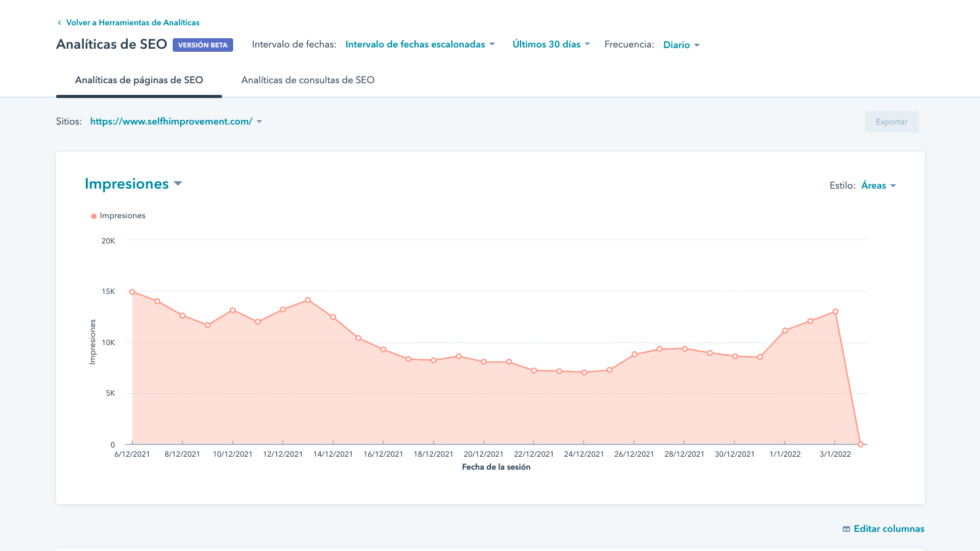Select the Analíticas de páginas de SEO tab
The height and width of the screenshot is (551, 980).
139,80
